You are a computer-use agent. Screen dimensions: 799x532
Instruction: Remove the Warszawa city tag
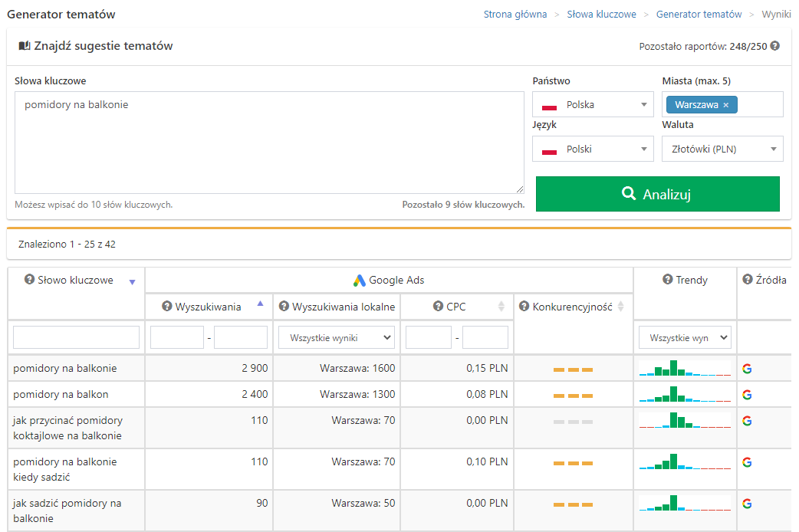tap(726, 105)
